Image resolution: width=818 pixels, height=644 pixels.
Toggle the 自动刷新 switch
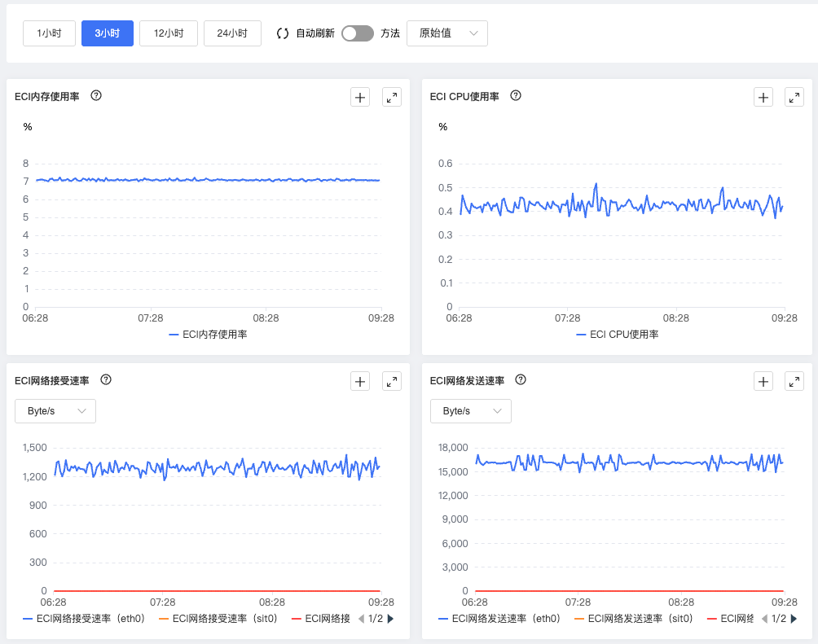point(358,33)
